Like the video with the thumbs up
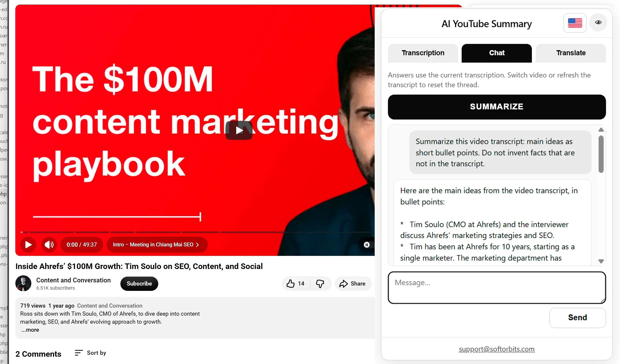The image size is (620, 364). [x=291, y=283]
